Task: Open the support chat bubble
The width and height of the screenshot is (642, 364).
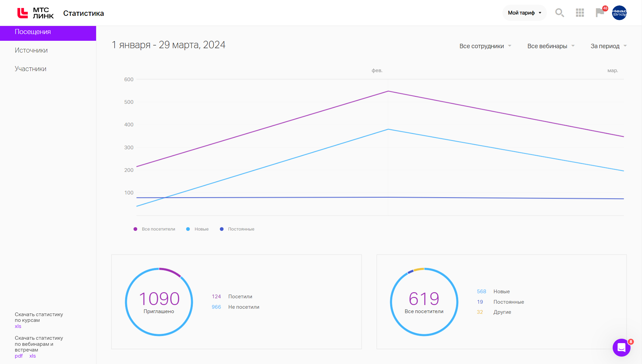Action: click(621, 347)
